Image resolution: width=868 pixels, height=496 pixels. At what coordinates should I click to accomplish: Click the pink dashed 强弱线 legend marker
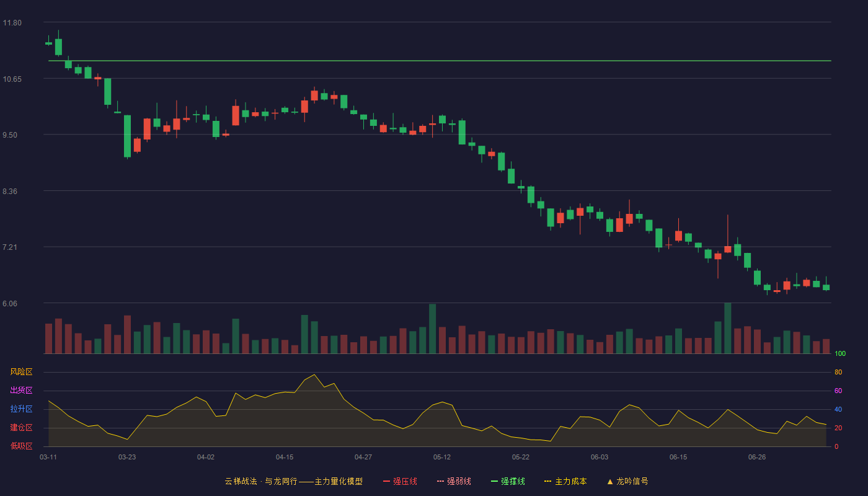click(440, 481)
